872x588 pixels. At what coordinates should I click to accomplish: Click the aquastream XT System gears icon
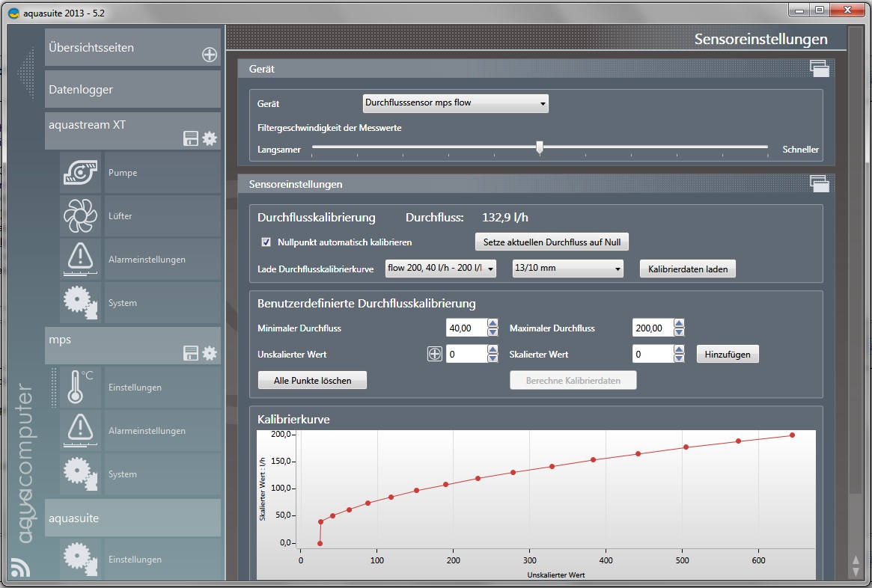pos(80,303)
